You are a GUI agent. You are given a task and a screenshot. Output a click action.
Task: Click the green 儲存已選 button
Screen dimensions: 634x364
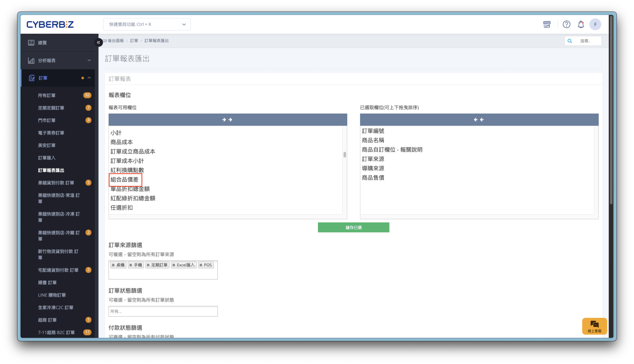point(353,228)
